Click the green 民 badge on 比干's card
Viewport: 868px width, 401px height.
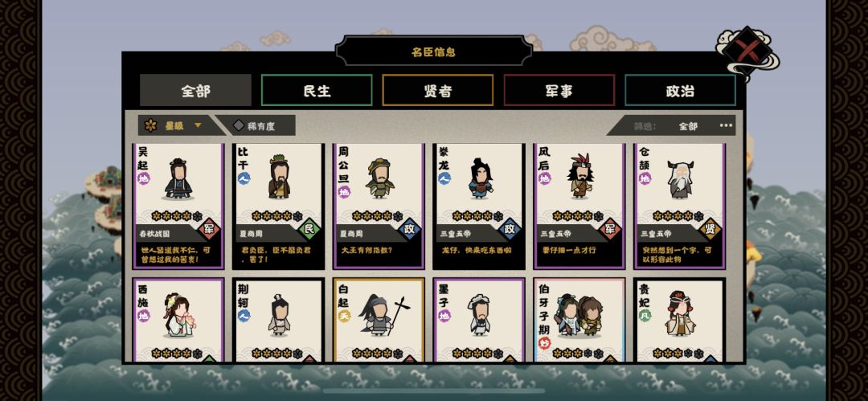pyautogui.click(x=309, y=229)
